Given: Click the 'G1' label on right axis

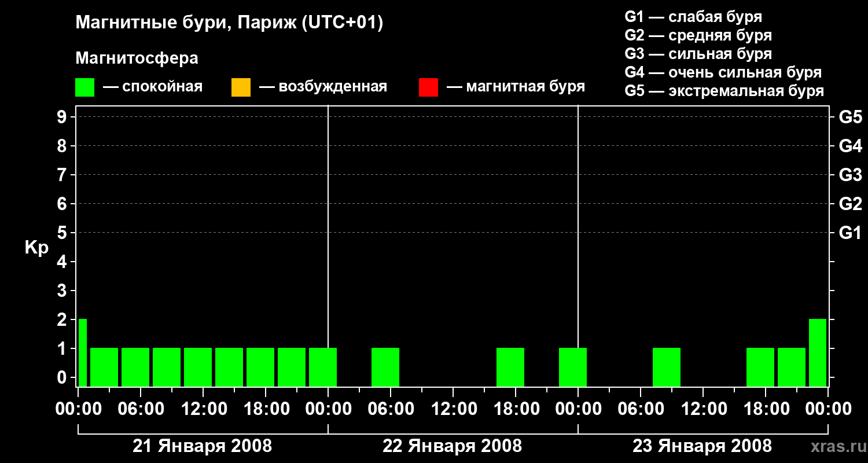Looking at the screenshot, I should pyautogui.click(x=850, y=233).
